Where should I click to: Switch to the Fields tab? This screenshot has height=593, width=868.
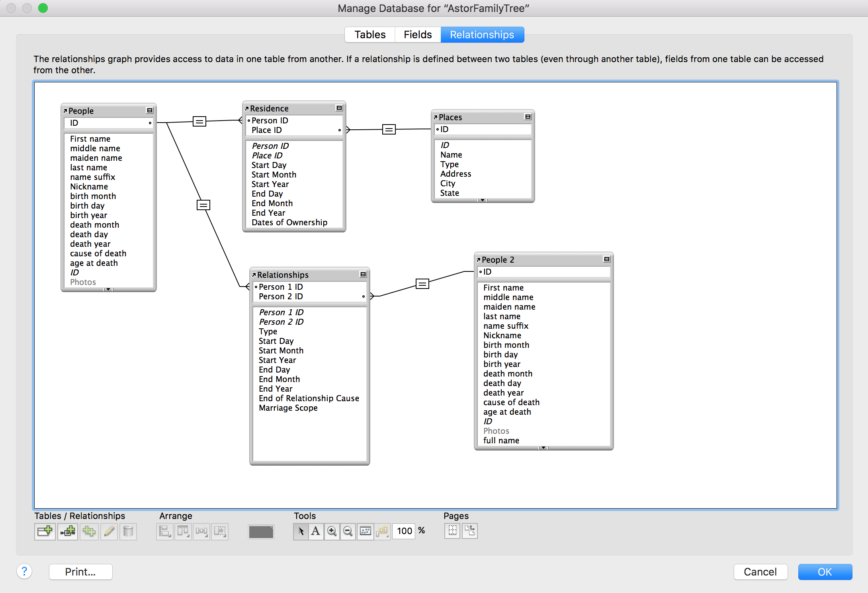point(417,35)
